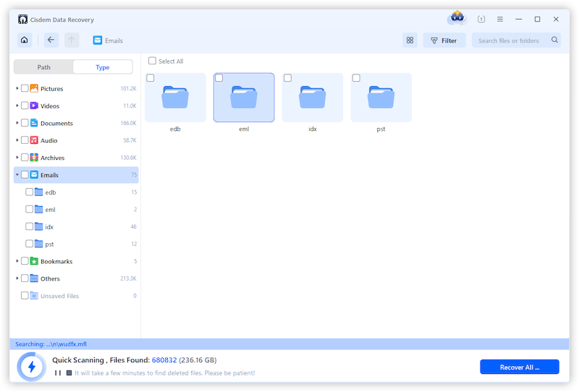
Task: Expand the Others tree node
Action: pyautogui.click(x=17, y=278)
